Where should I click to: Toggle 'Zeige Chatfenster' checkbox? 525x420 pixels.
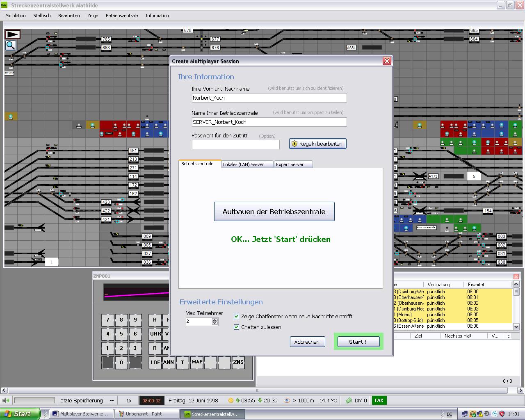[x=236, y=316]
